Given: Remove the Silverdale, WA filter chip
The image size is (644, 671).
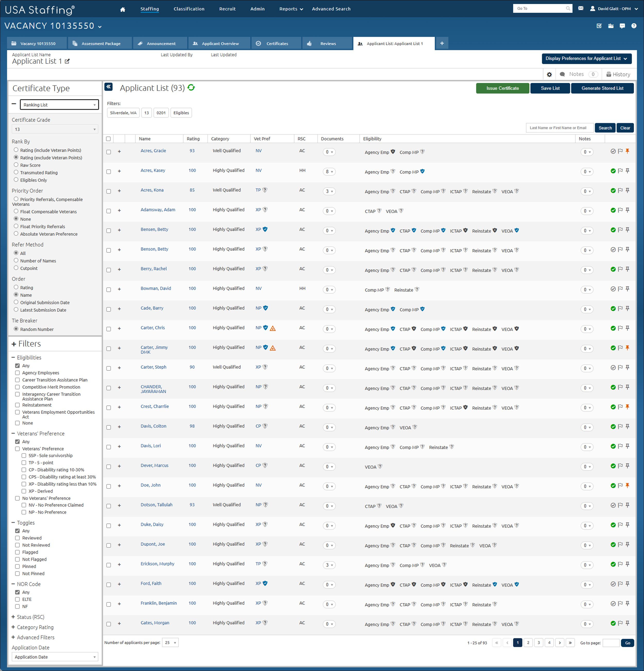Looking at the screenshot, I should click(123, 113).
